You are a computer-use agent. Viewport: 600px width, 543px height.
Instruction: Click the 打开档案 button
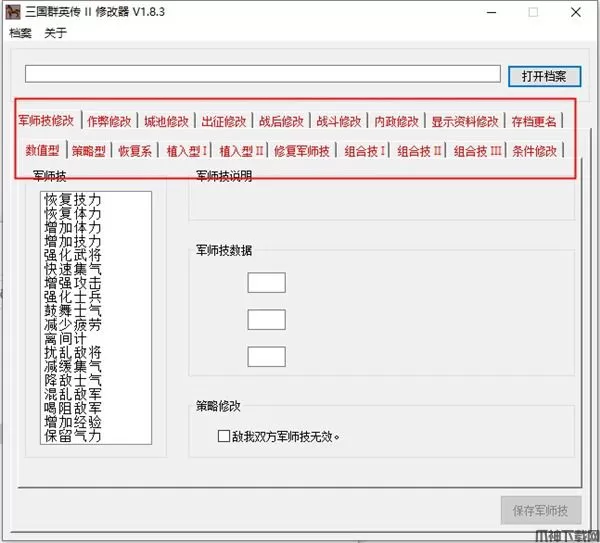[x=545, y=76]
